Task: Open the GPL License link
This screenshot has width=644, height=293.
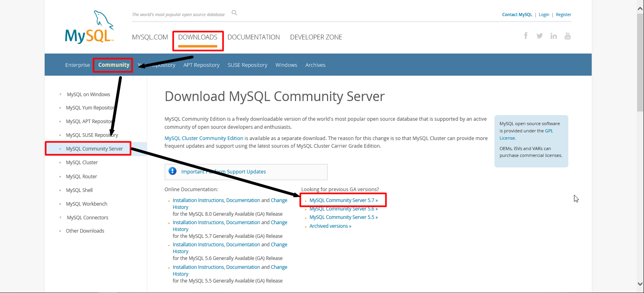Action: tap(526, 134)
